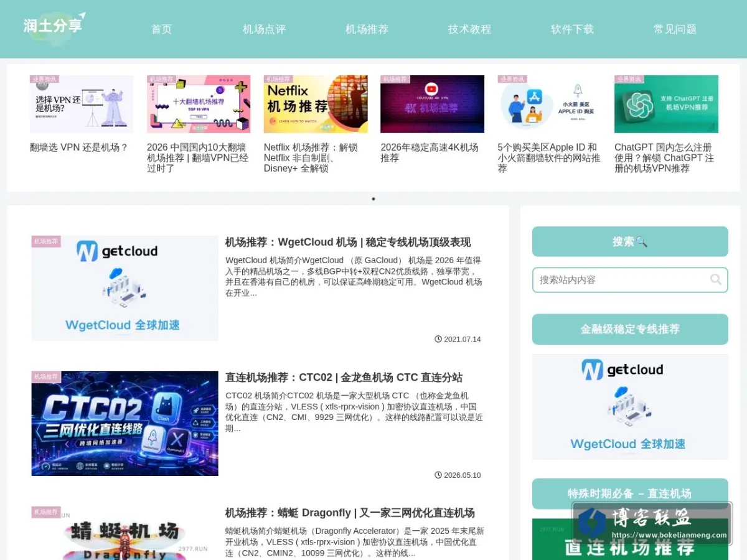Click the 机场推荐 tag on 4K card
Screen dimensions: 747x560
tap(395, 79)
